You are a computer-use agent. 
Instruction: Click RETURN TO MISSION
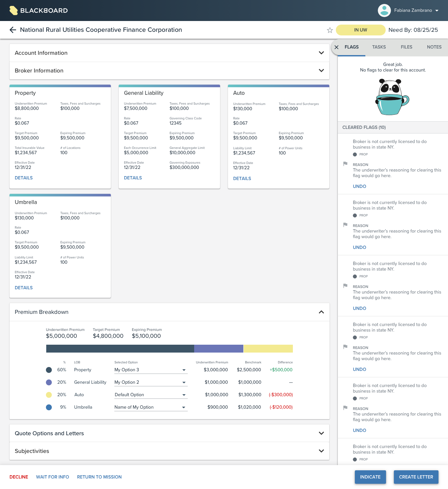pos(99,477)
